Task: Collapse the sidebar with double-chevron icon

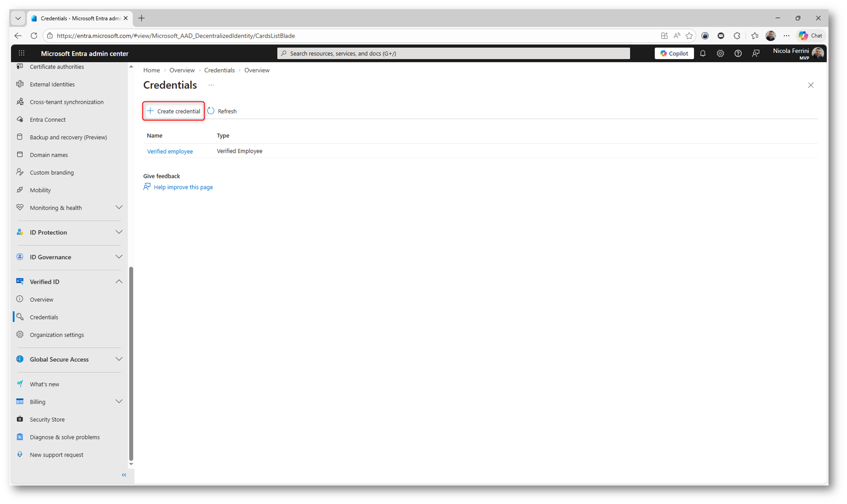Action: point(124,475)
